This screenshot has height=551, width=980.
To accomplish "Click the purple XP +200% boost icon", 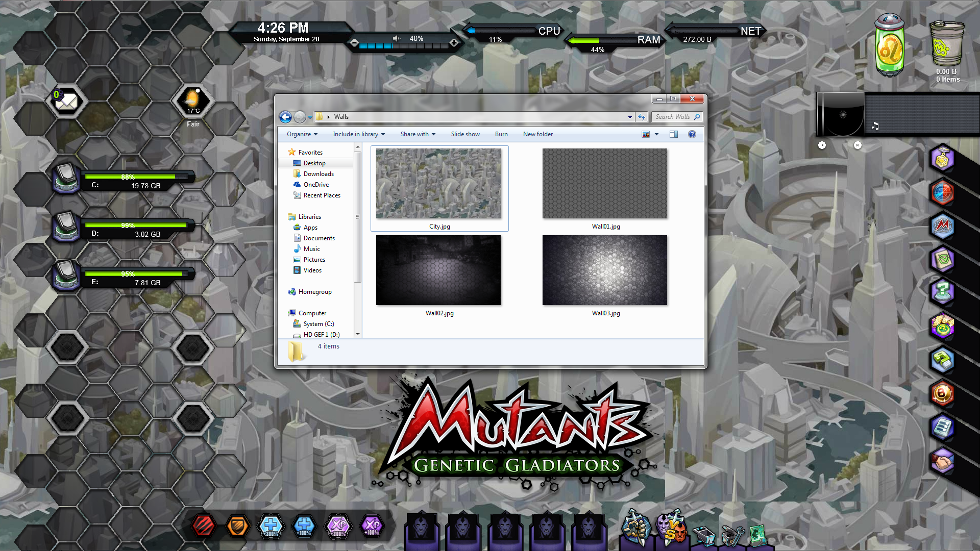I will pyautogui.click(x=338, y=525).
